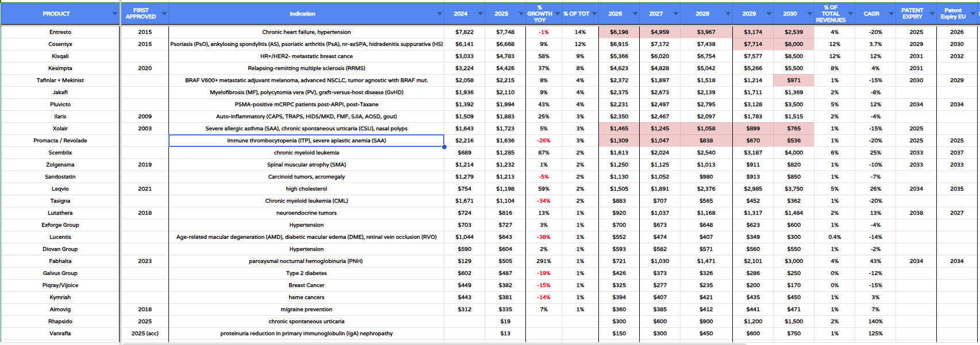The image size is (980, 345).
Task: Select the Entresto product cell
Action: (x=60, y=32)
